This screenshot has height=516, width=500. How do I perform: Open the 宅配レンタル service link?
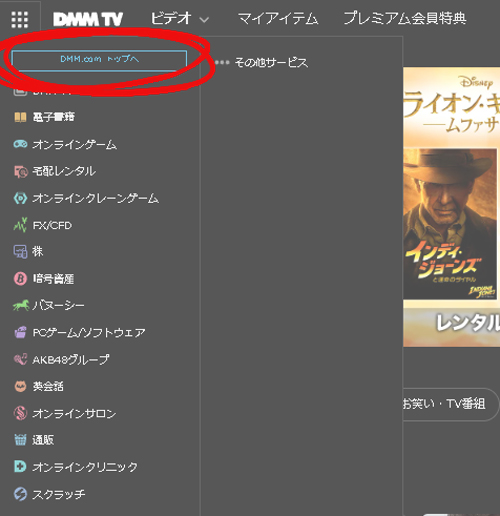(64, 171)
